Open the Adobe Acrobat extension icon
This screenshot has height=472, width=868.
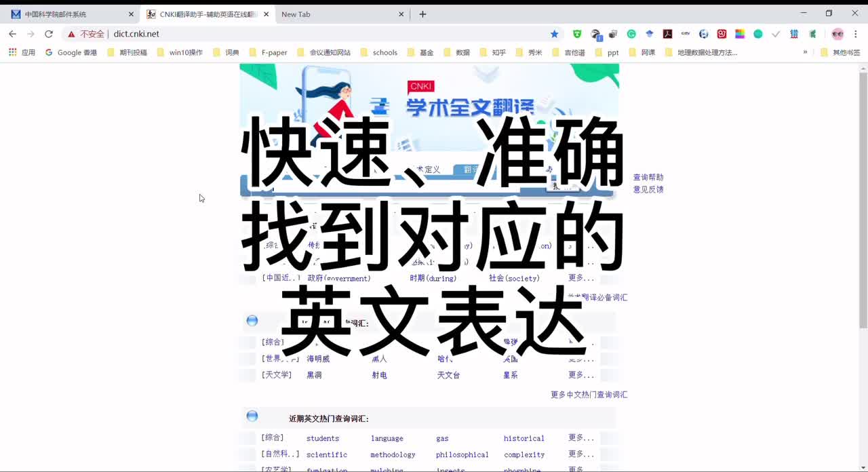[x=668, y=34]
